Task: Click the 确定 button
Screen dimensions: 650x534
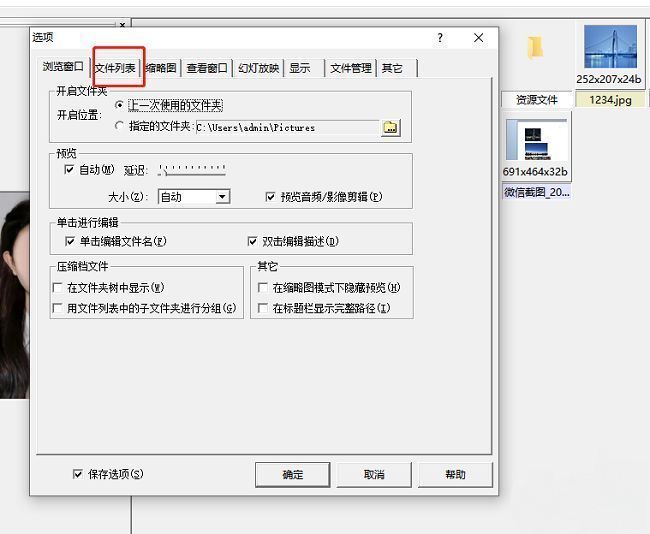Action: coord(292,474)
